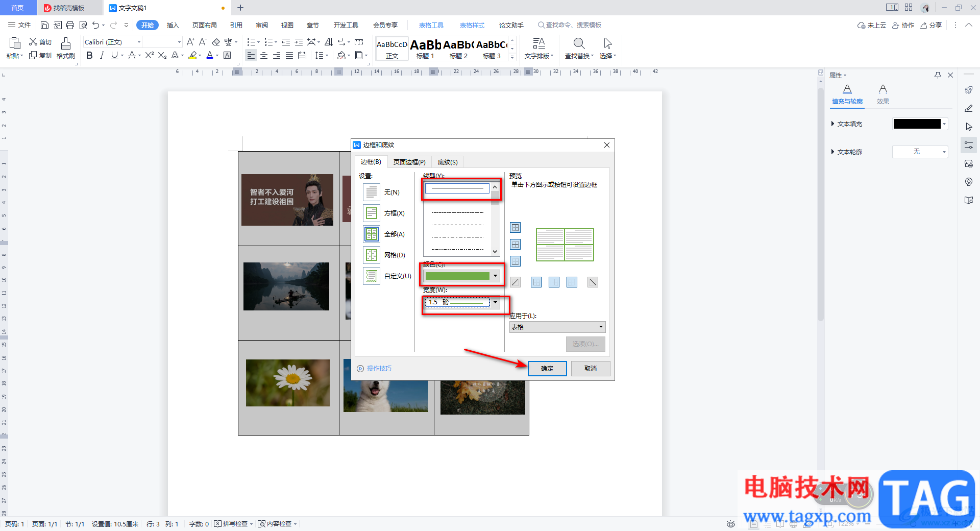Click the Undo arrow icon

click(95, 25)
